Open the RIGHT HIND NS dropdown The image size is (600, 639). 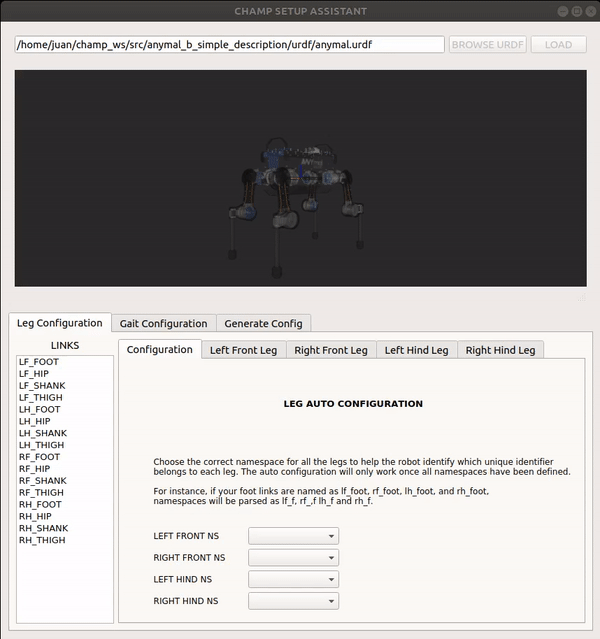click(x=293, y=601)
